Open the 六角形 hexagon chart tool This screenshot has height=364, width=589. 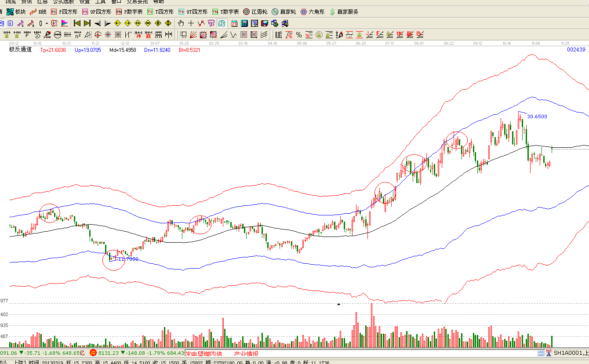click(314, 12)
